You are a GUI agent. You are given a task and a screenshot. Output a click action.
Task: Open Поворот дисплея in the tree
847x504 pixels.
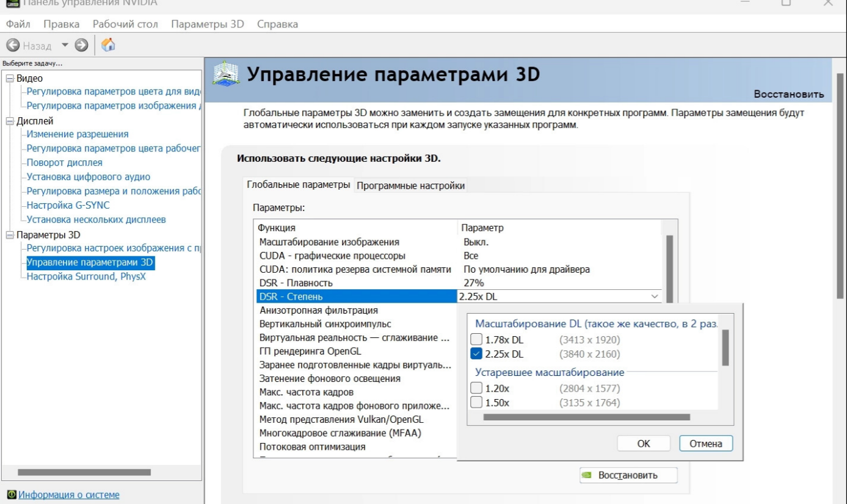pos(65,163)
